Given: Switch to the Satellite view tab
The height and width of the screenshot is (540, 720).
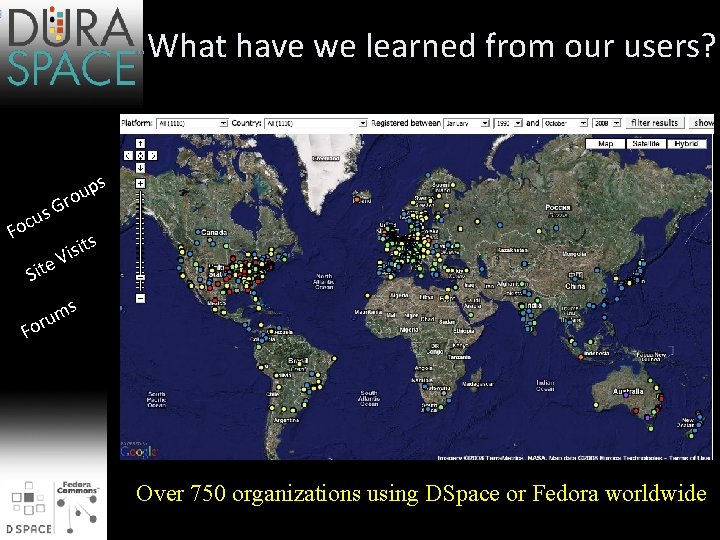Looking at the screenshot, I should [646, 144].
